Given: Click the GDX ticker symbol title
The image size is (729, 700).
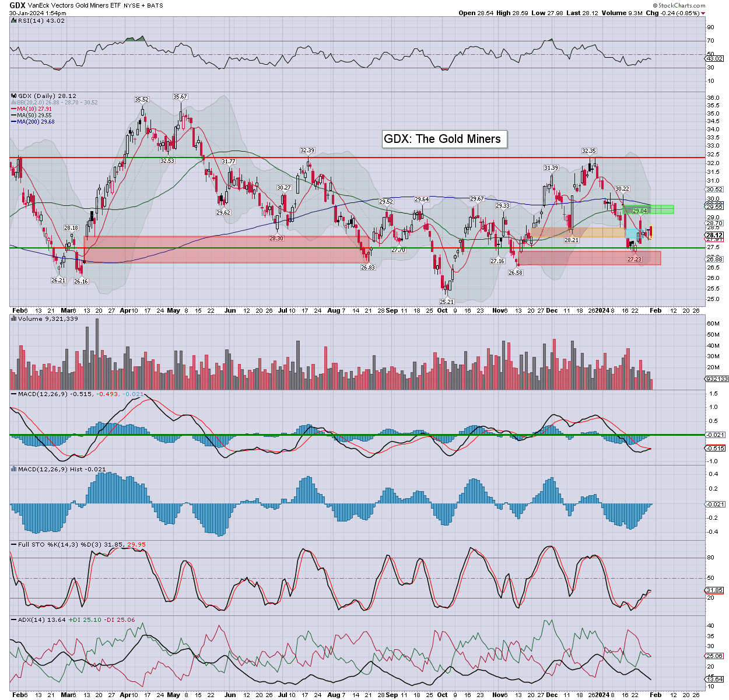Looking at the screenshot, I should point(17,5).
